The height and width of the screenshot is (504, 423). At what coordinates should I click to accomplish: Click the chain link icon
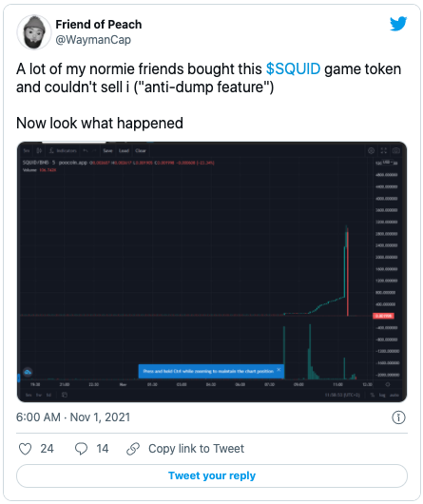point(133,449)
